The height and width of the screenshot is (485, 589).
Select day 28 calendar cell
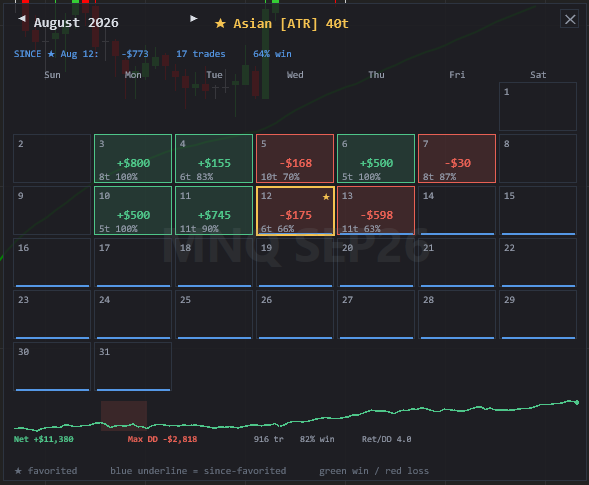coord(457,314)
